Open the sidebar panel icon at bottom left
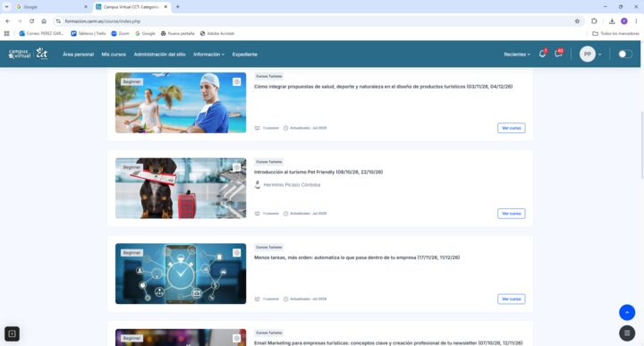The image size is (644, 346). [x=12, y=333]
